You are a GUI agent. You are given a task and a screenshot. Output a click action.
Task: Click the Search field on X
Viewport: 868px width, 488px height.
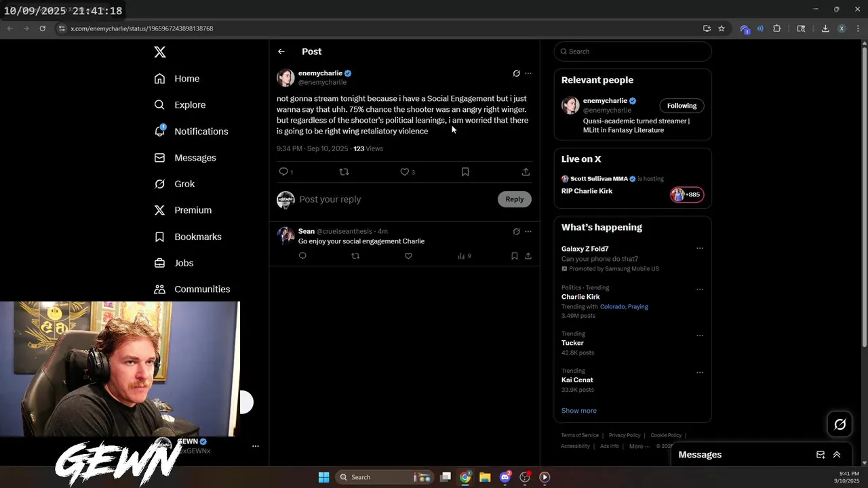pos(633,52)
